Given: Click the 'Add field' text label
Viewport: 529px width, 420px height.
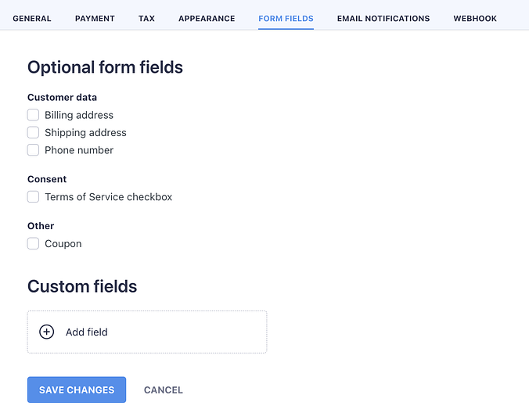Looking at the screenshot, I should click(87, 332).
